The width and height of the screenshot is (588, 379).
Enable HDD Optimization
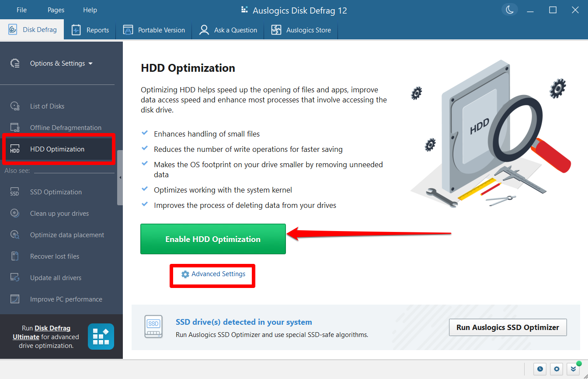click(213, 239)
